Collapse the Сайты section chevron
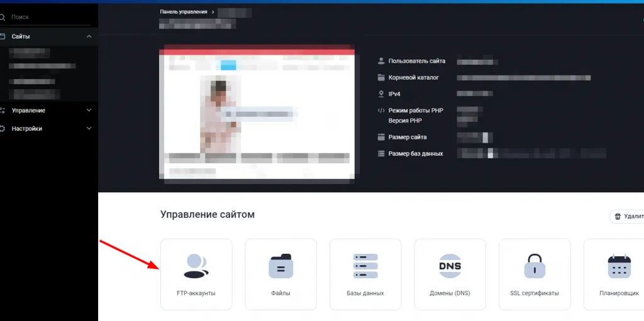The height and width of the screenshot is (321, 644). (89, 36)
